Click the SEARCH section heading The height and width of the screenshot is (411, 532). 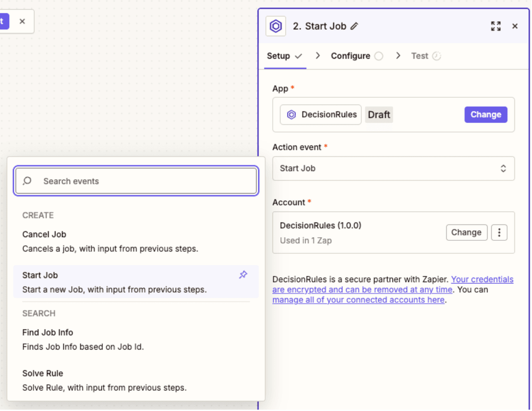39,313
